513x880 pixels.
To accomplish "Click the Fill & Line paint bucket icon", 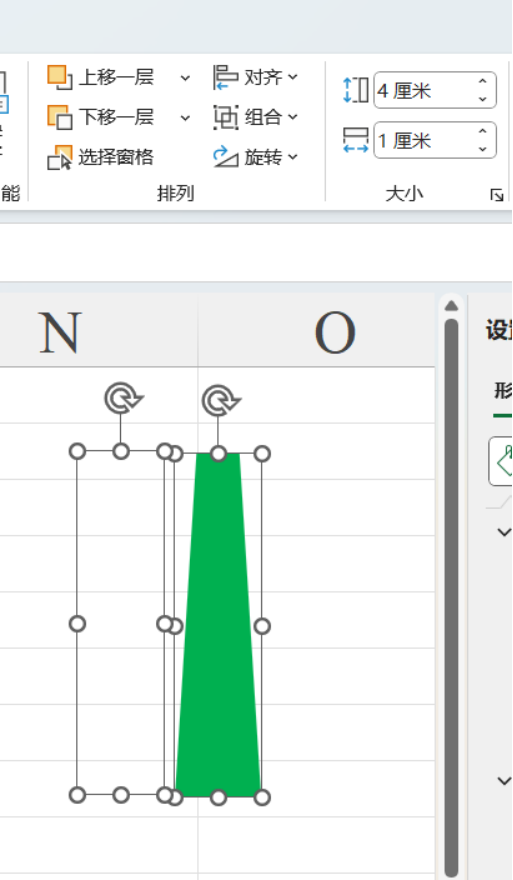I will pyautogui.click(x=502, y=461).
